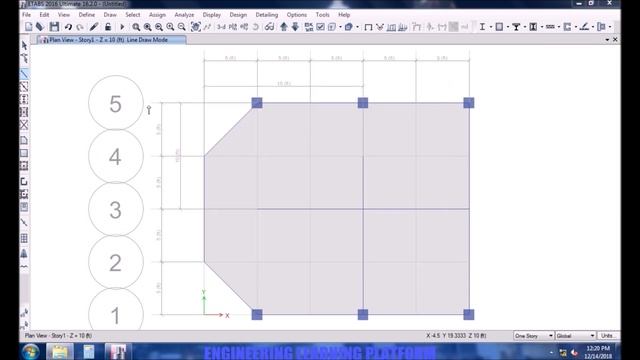Image resolution: width=640 pixels, height=360 pixels.
Task: Open the Help menu
Action: pyautogui.click(x=344, y=15)
